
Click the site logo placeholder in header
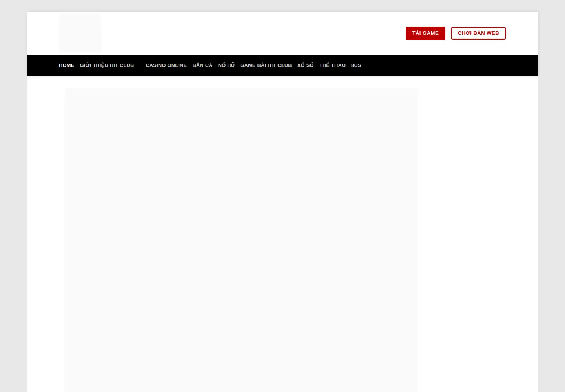pyautogui.click(x=80, y=33)
